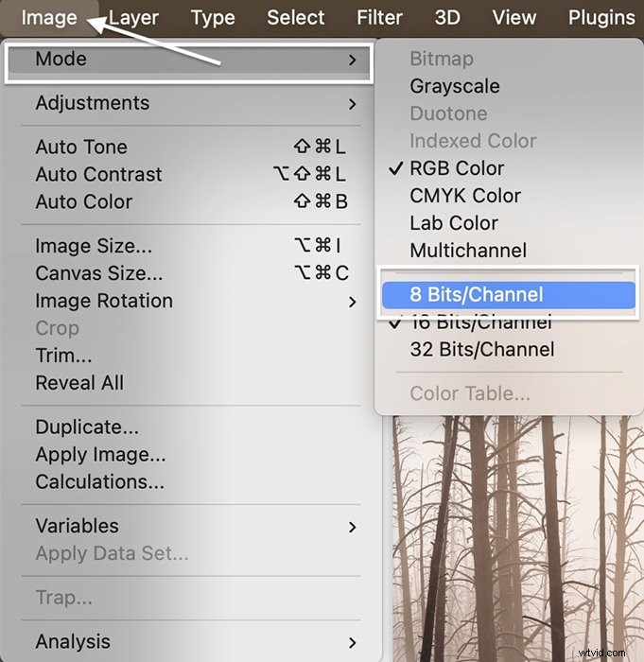Expand the Mode submenu arrow
644x662 pixels.
[353, 60]
